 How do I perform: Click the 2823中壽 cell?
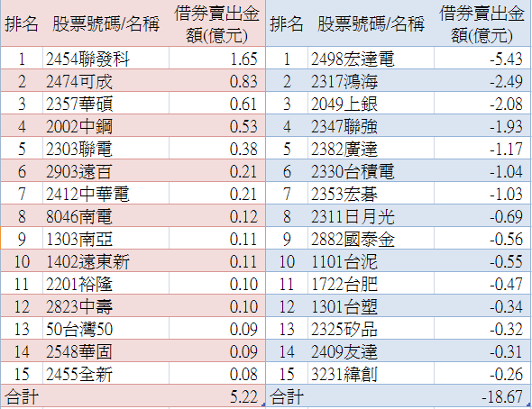105,306
